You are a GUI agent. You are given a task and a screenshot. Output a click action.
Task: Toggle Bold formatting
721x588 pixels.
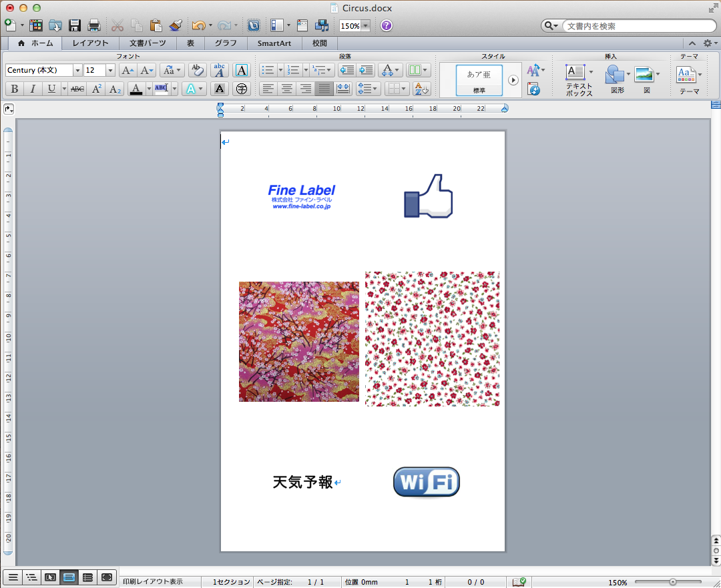click(x=15, y=89)
